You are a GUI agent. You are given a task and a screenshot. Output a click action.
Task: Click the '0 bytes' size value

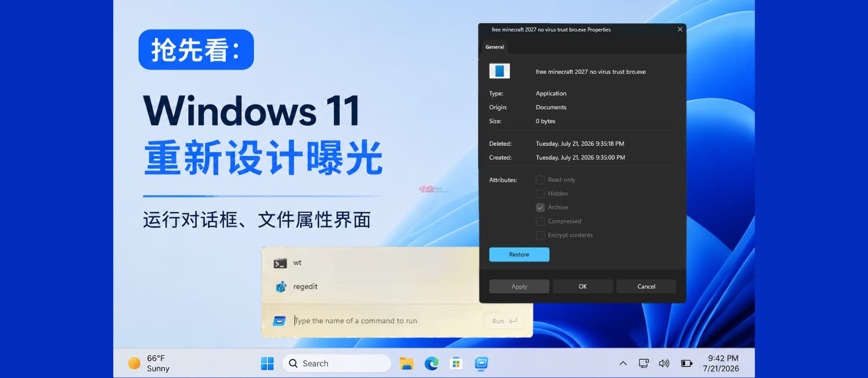545,122
